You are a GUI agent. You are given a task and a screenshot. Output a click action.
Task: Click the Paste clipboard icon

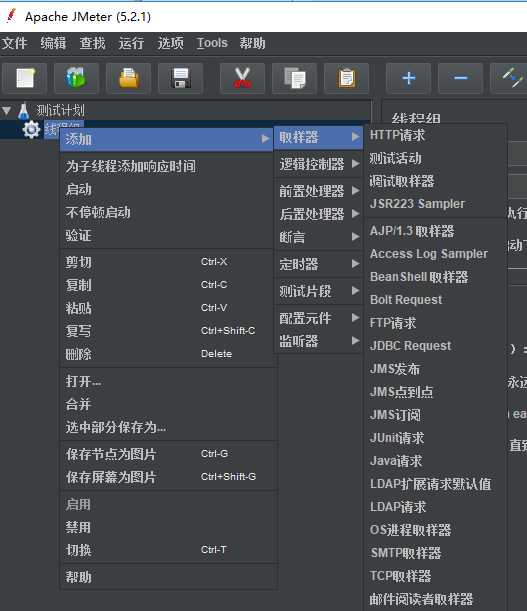click(347, 78)
